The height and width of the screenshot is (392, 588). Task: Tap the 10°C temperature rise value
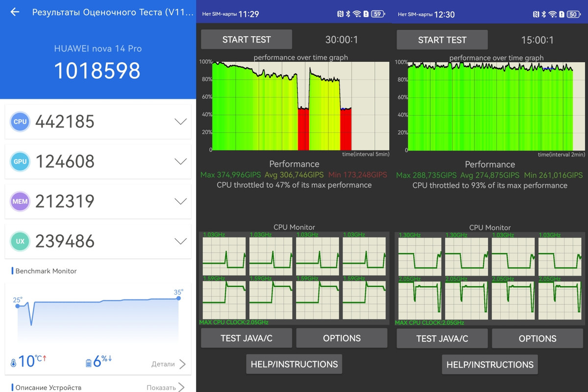[x=33, y=362]
